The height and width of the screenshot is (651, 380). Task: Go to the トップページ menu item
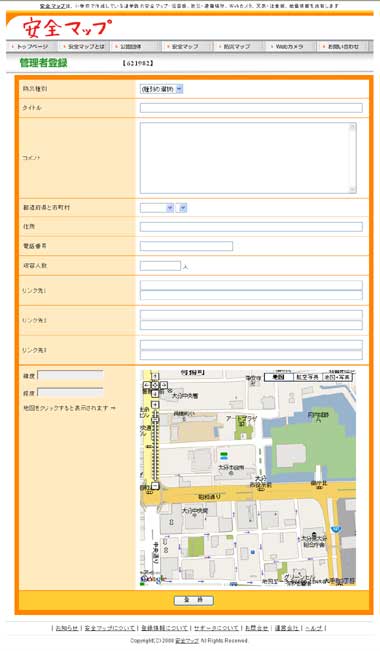(32, 46)
